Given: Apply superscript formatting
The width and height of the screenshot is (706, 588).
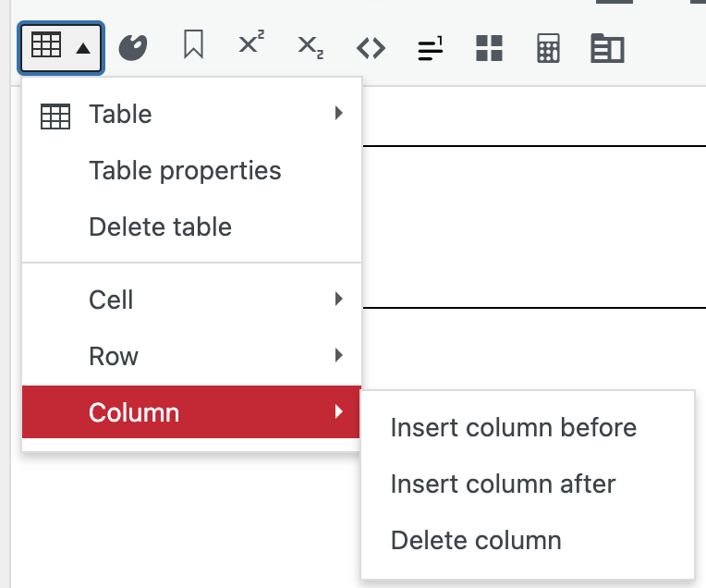Looking at the screenshot, I should click(251, 46).
